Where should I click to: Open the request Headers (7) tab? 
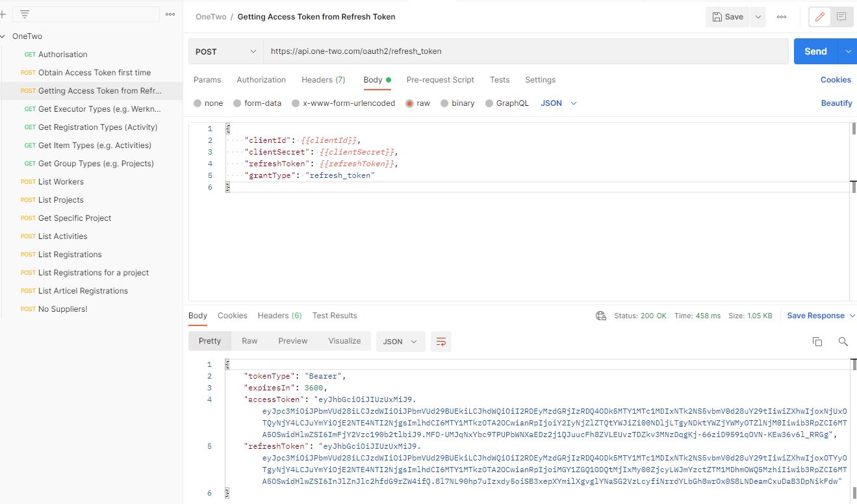[324, 80]
